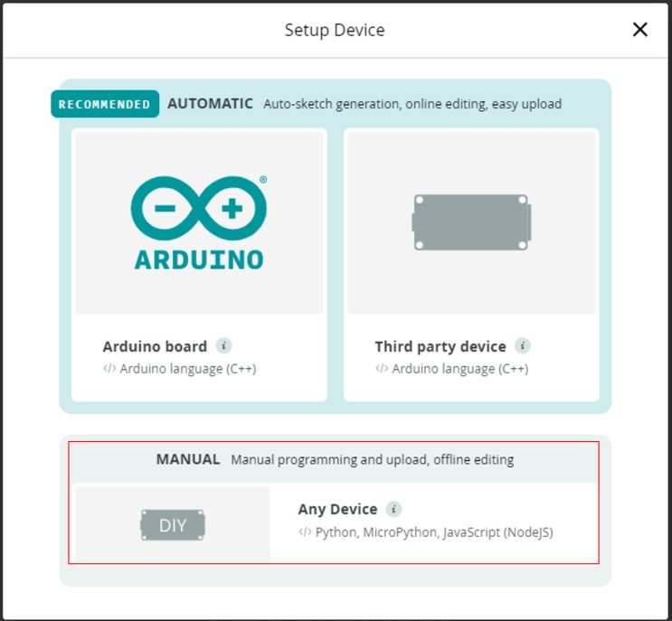672x621 pixels.
Task: Open info icon next to Third party device
Action: tap(523, 345)
